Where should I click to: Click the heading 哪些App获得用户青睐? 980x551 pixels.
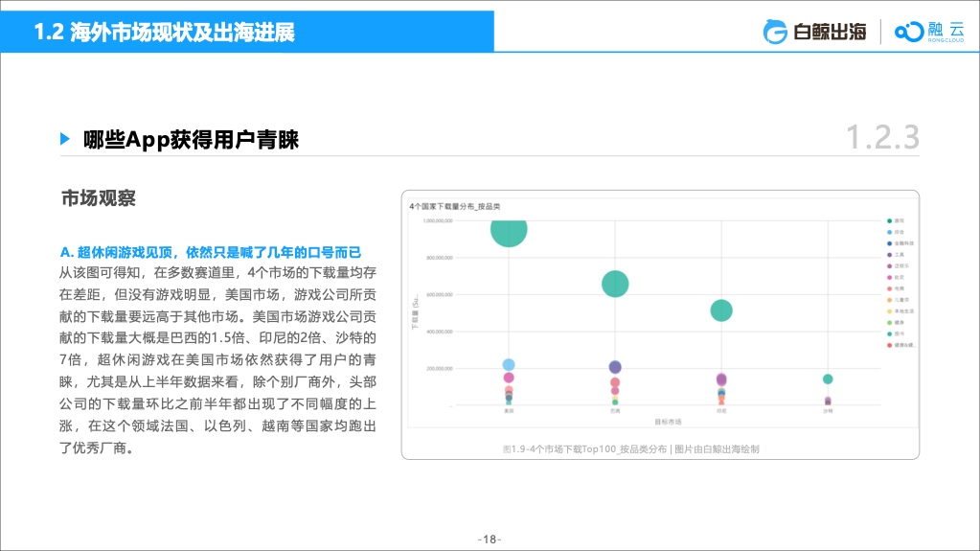(192, 140)
